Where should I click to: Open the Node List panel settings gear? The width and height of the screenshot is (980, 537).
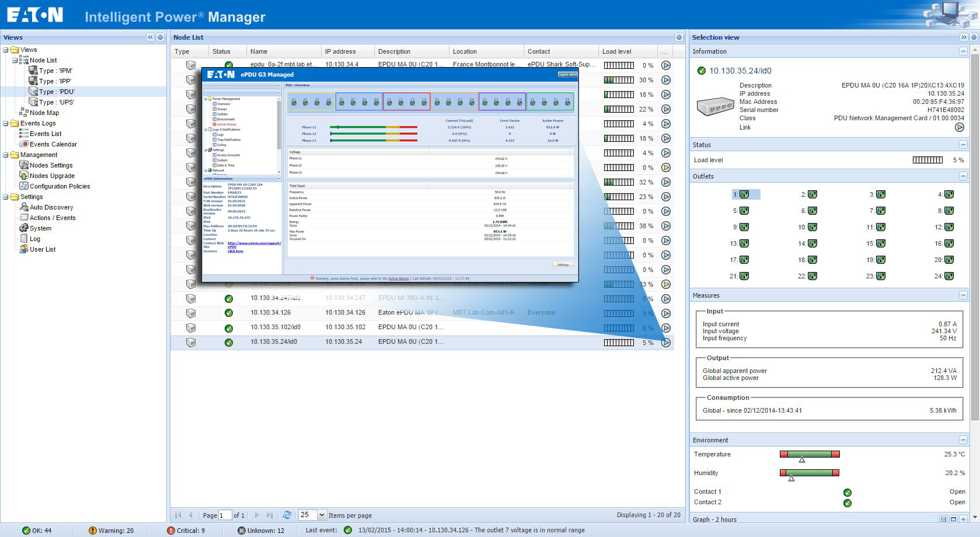(x=678, y=37)
